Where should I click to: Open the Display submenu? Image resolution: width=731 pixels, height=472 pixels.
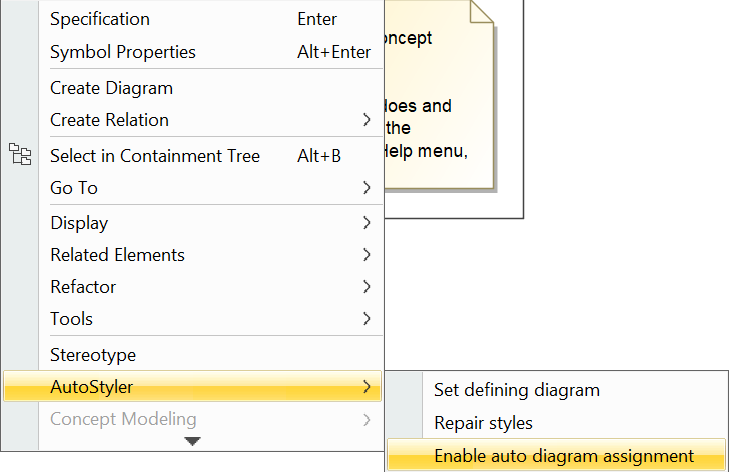79,223
